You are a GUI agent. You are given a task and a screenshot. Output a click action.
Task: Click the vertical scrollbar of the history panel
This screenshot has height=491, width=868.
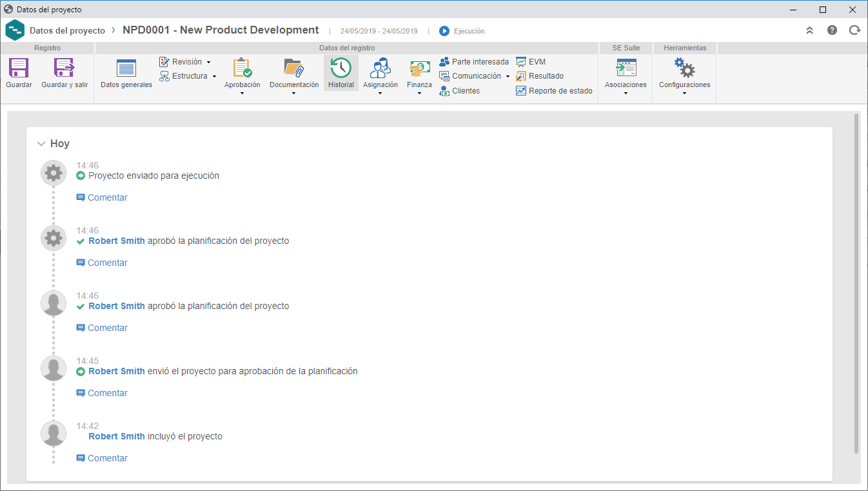pos(856,284)
